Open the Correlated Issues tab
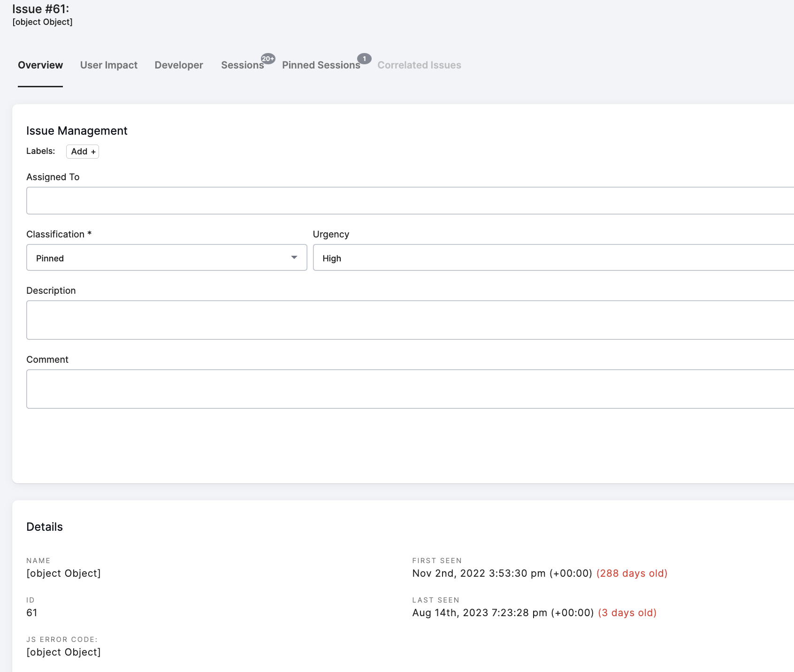794x672 pixels. 419,65
